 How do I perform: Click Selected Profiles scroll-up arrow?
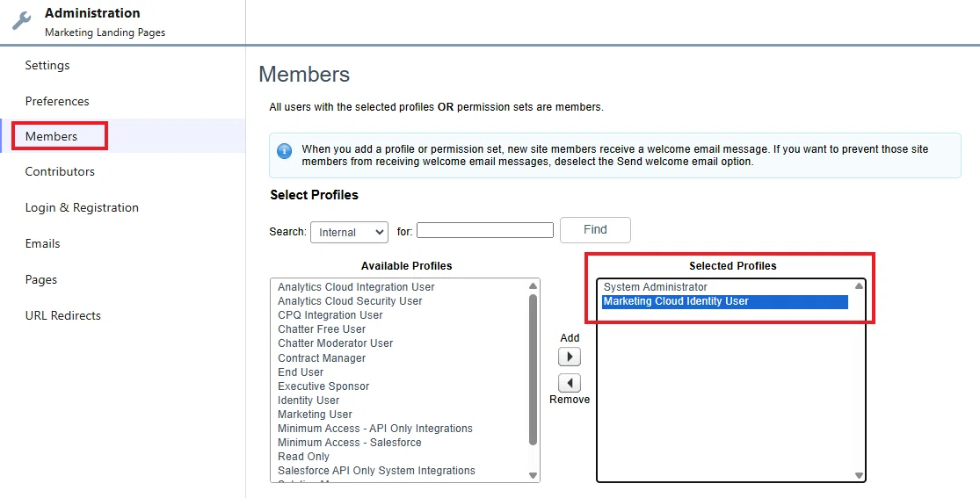click(859, 286)
